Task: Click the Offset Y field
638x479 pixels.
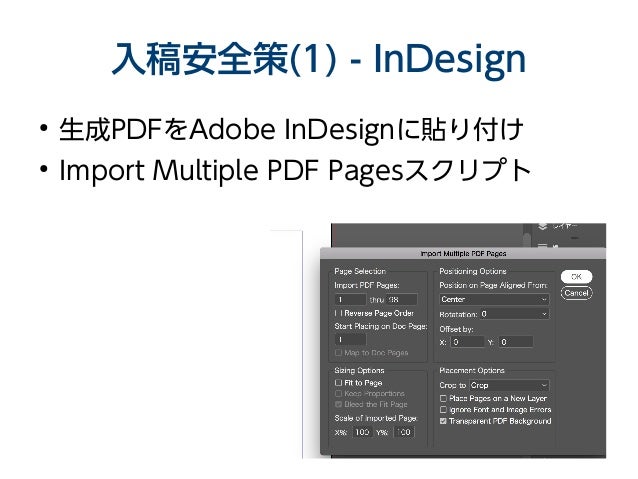Action: 516,342
